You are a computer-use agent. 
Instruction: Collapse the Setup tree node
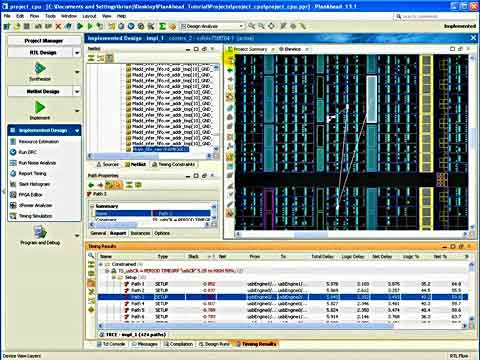point(114,277)
